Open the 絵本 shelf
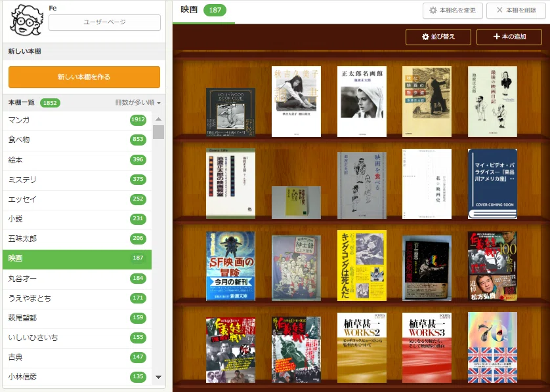 [77, 160]
